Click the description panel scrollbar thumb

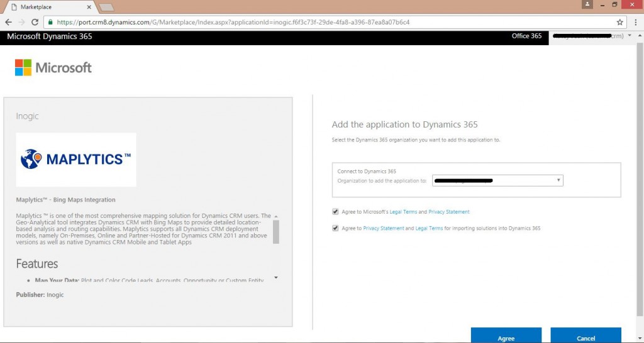pos(276,232)
